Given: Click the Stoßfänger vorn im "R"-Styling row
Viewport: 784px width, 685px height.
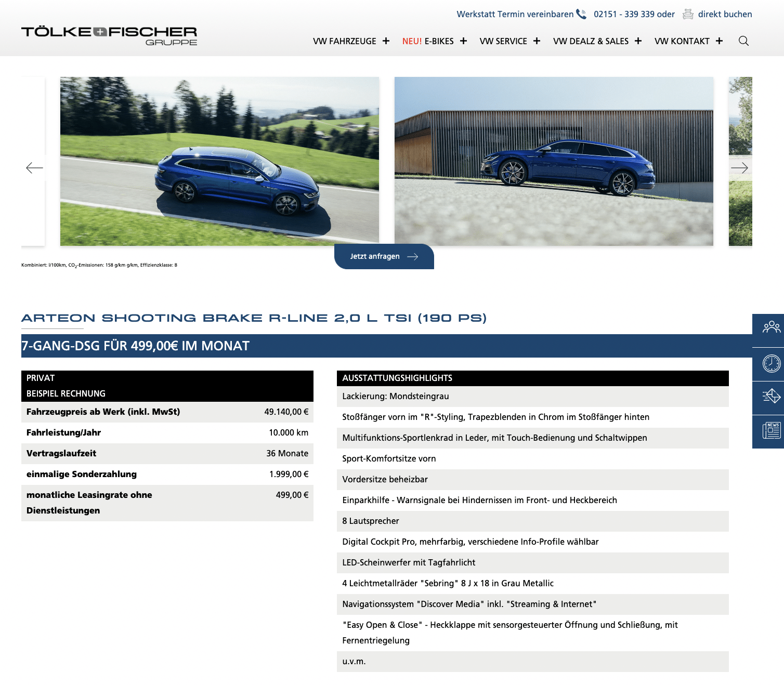Looking at the screenshot, I should point(533,417).
